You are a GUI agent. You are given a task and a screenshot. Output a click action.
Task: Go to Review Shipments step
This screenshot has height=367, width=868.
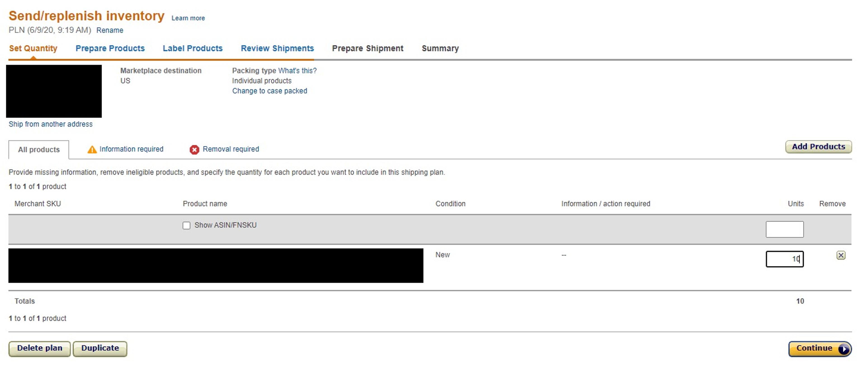(277, 48)
